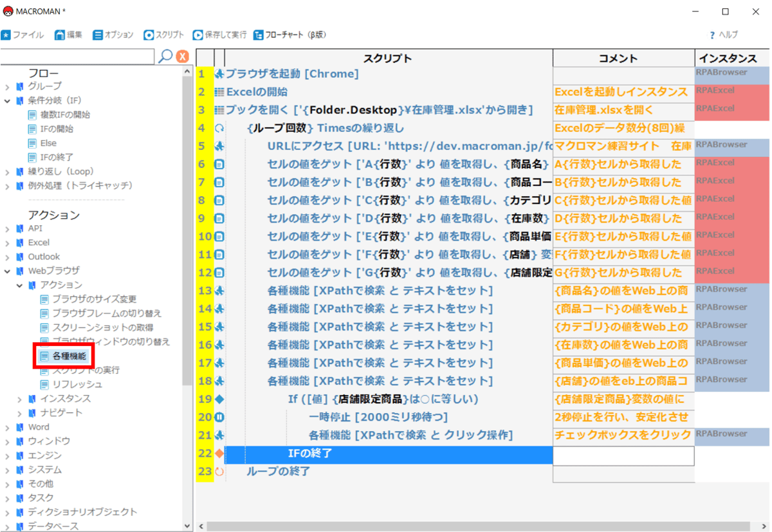Expand the Outlook tree node
Screen dimensions: 772x532
click(x=7, y=257)
